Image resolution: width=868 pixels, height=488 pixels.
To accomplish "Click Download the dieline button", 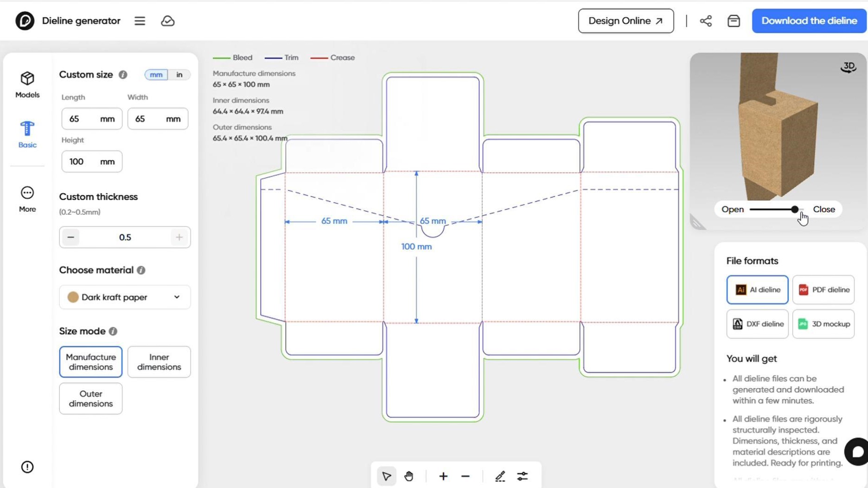I will pos(809,21).
